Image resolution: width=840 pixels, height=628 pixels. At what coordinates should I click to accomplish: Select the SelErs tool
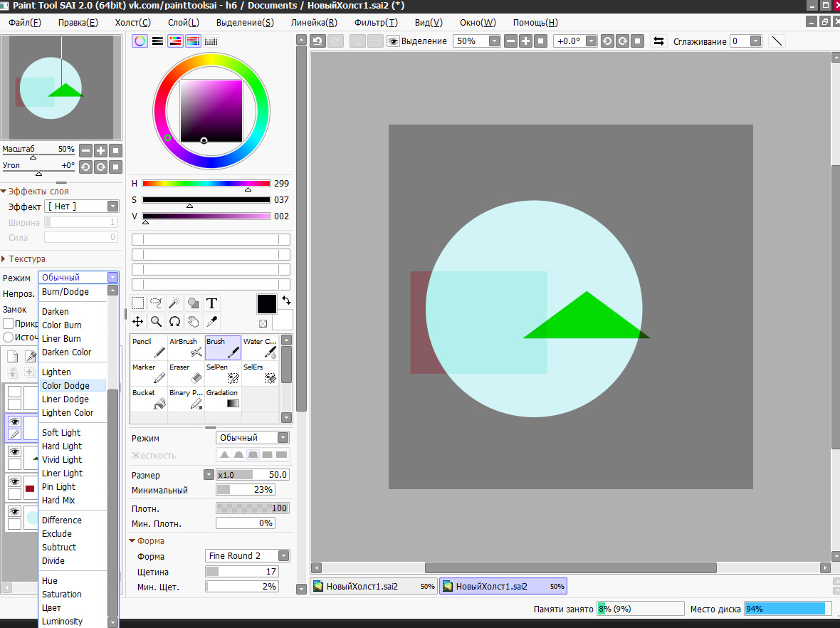[x=260, y=374]
